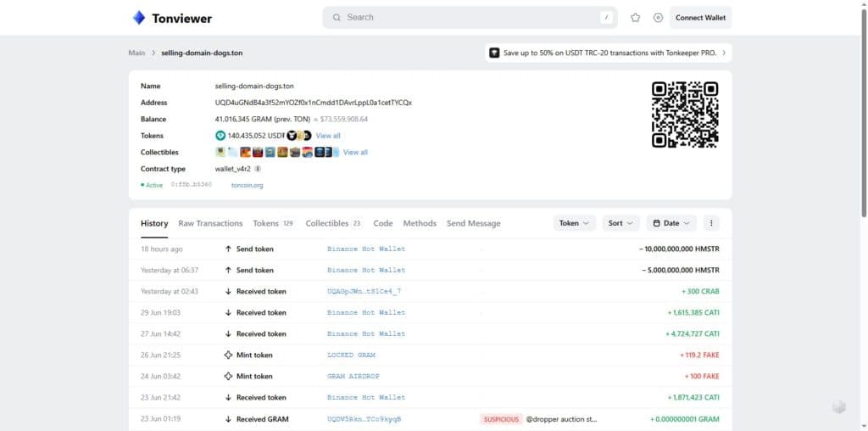The width and height of the screenshot is (868, 431).
Task: Click the +1,871,423 CATI amount
Action: [693, 398]
